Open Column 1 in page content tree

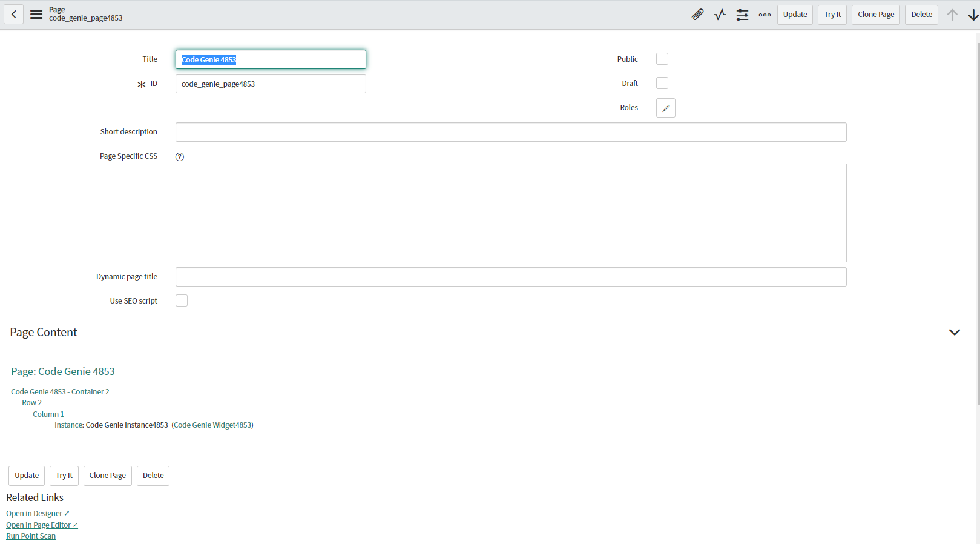coord(48,414)
